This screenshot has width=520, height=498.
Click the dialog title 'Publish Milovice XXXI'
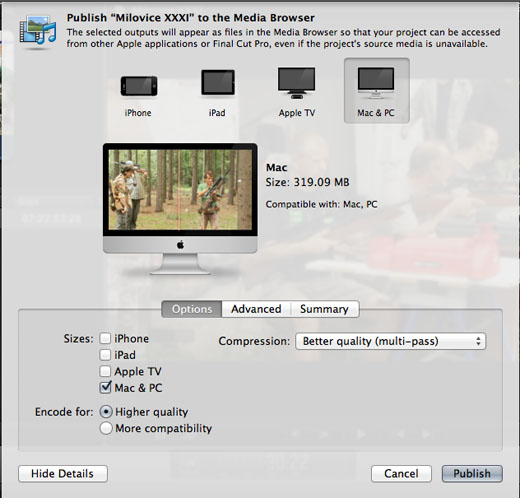tap(190, 18)
